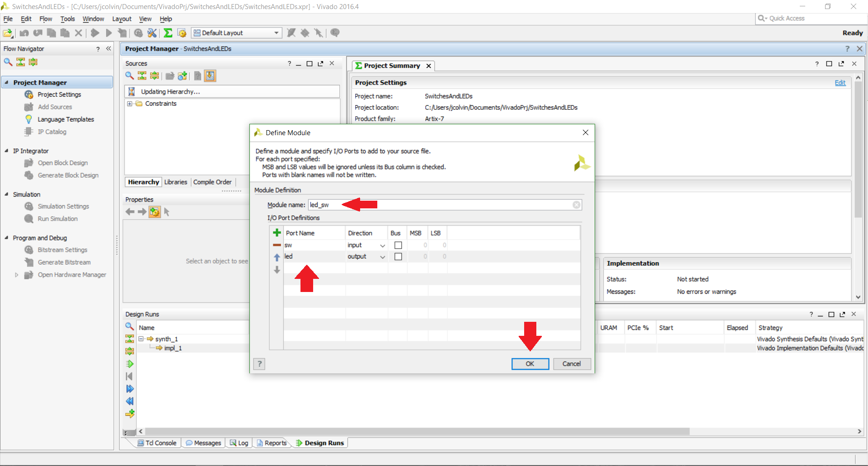Image resolution: width=868 pixels, height=466 pixels.
Task: Collapse the Simulation section
Action: point(6,194)
